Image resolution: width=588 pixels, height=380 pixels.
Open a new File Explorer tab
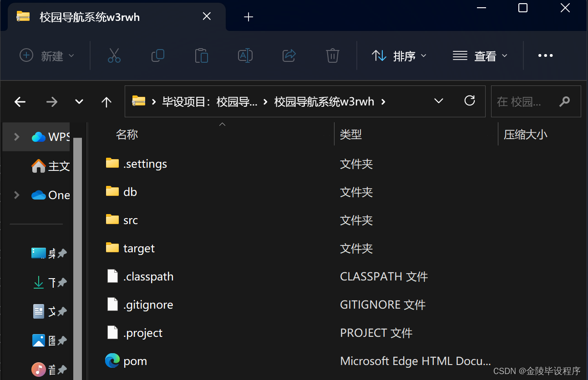[248, 16]
